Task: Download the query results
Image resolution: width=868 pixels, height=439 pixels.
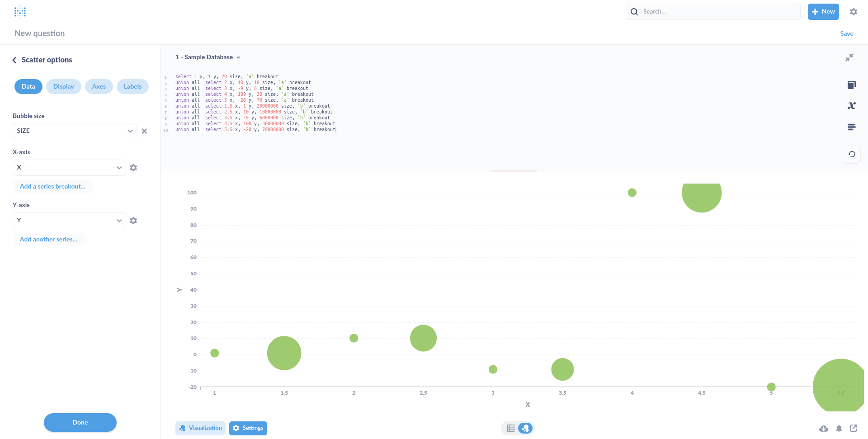Action: [824, 428]
